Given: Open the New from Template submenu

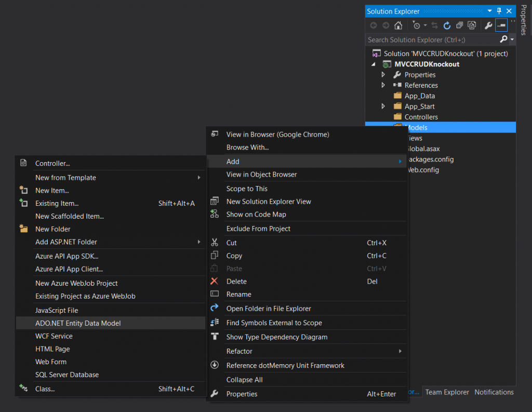Looking at the screenshot, I should [x=111, y=178].
